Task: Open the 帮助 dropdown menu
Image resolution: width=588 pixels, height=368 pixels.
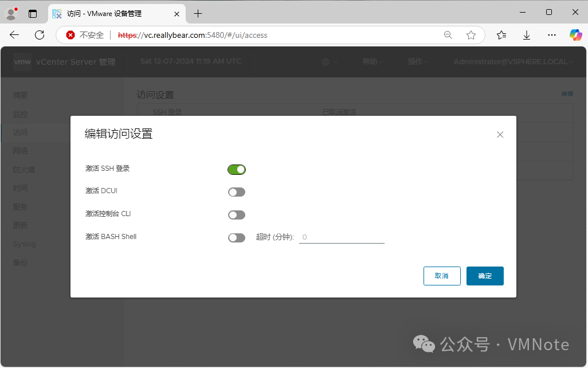Action: [373, 61]
